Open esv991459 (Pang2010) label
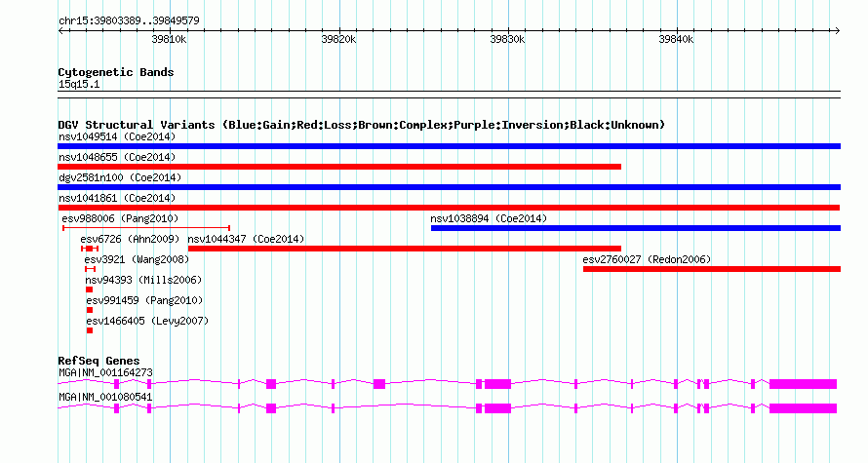The width and height of the screenshot is (868, 463). pos(144,300)
